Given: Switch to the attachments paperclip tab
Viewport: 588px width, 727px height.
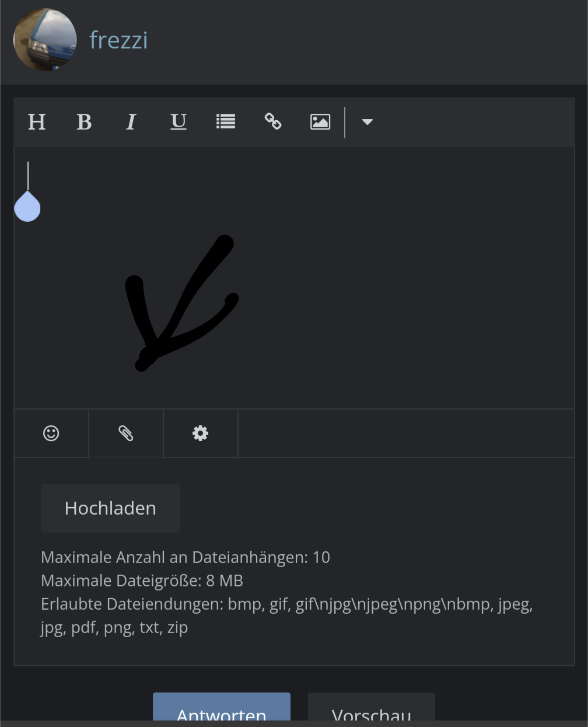Looking at the screenshot, I should coord(126,434).
